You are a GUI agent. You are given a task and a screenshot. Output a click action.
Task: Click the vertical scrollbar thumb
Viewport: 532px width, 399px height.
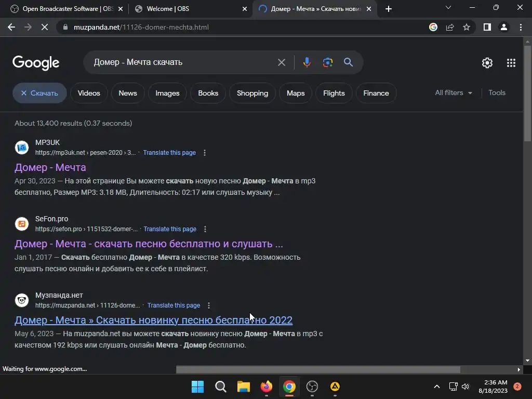tap(527, 94)
